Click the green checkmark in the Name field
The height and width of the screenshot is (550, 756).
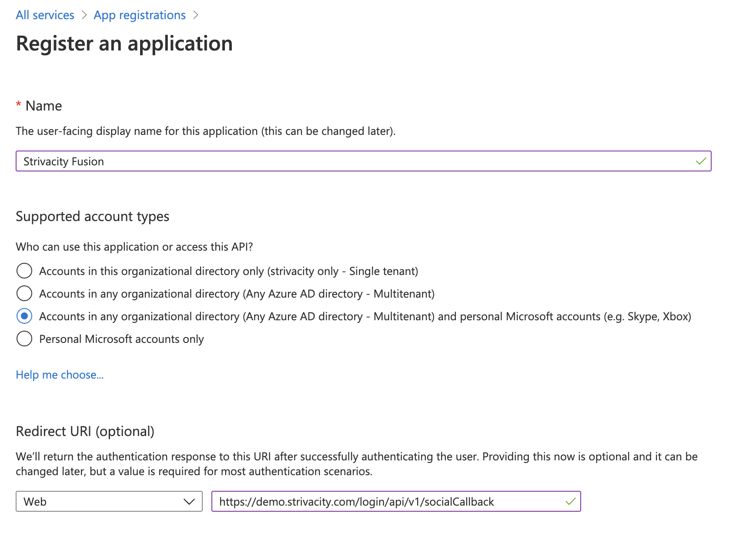point(701,161)
